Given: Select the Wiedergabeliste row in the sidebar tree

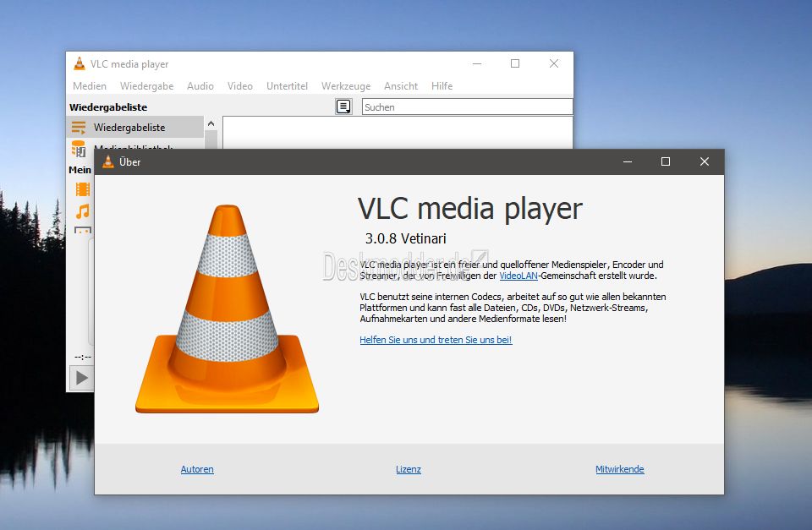Looking at the screenshot, I should [135, 128].
